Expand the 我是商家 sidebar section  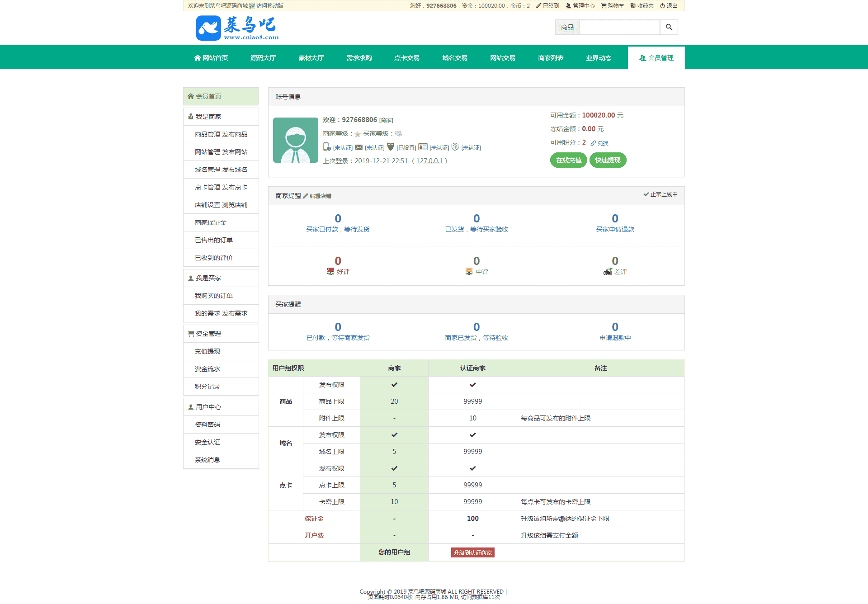tap(208, 117)
